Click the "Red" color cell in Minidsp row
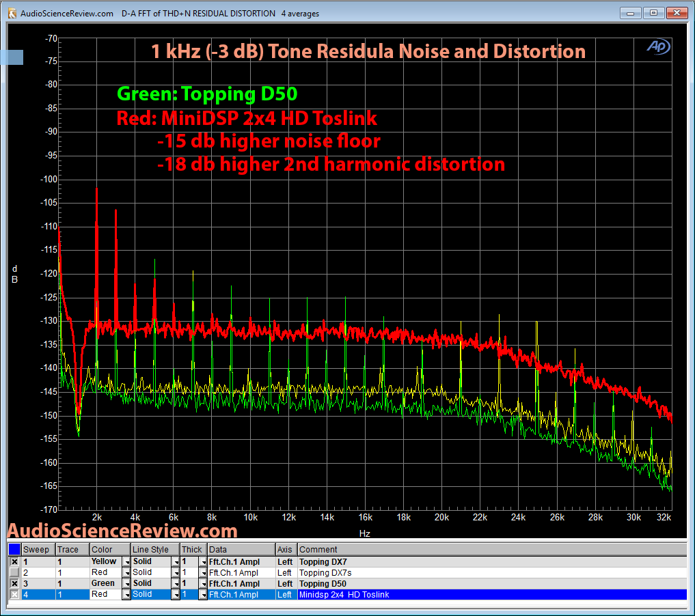 click(106, 594)
